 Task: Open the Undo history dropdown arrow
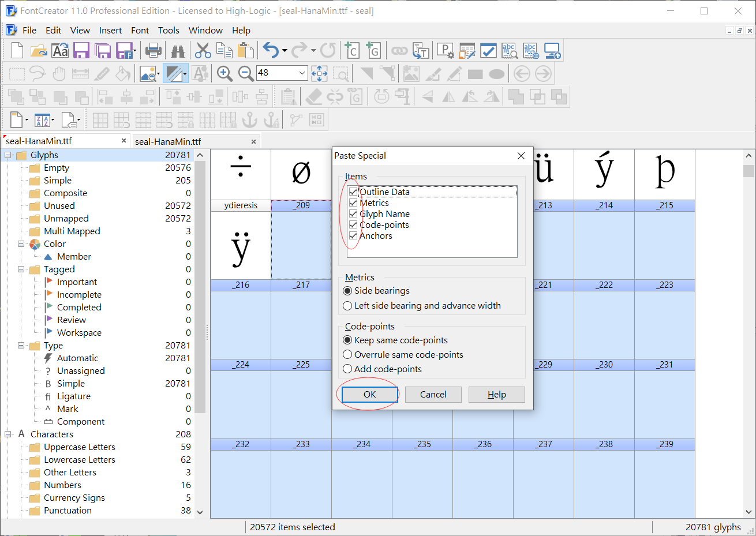(x=285, y=51)
